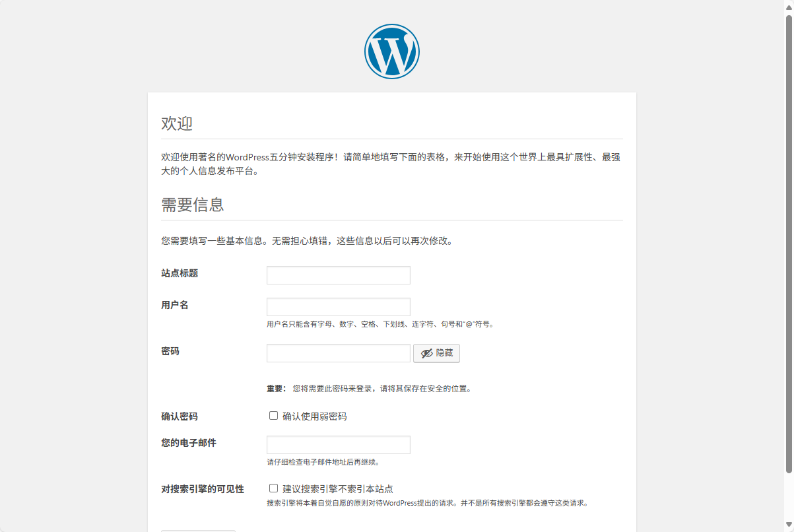This screenshot has height=532, width=794.
Task: Click the 密码 label text
Action: point(170,351)
